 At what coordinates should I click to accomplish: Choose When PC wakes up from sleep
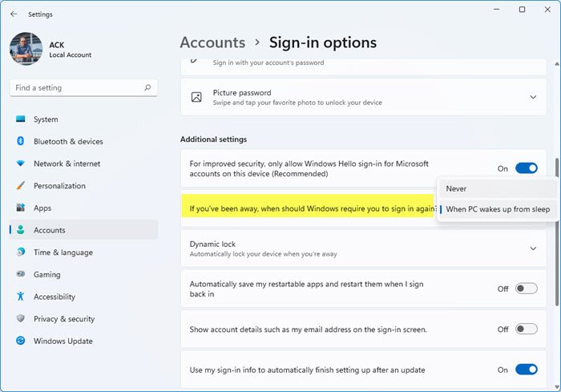point(498,209)
